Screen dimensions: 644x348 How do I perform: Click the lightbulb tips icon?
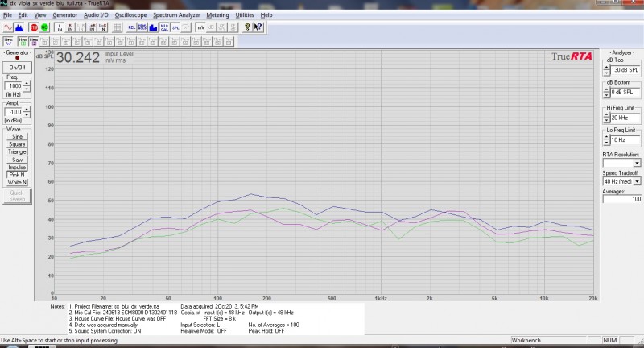pyautogui.click(x=248, y=27)
